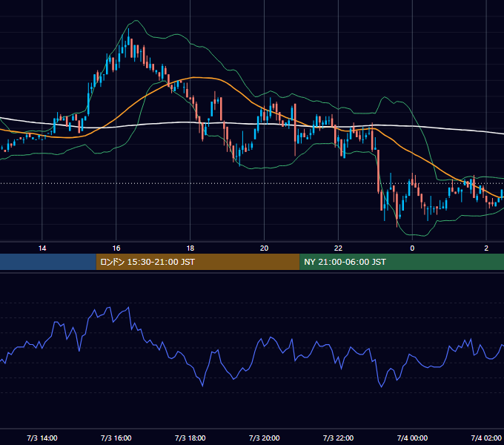
Task: Click the 0 hour label on the time axis
Action: point(412,248)
